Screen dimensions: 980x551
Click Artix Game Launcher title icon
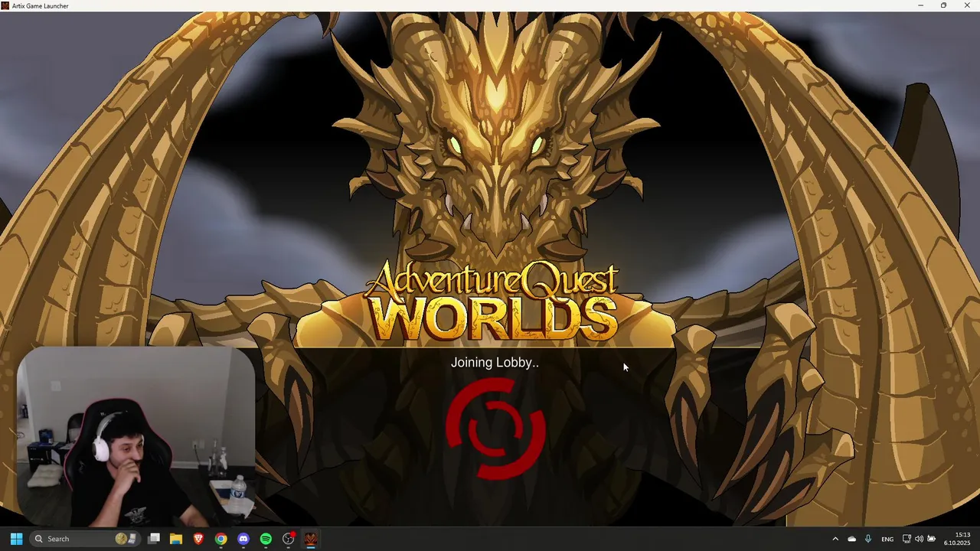point(5,5)
